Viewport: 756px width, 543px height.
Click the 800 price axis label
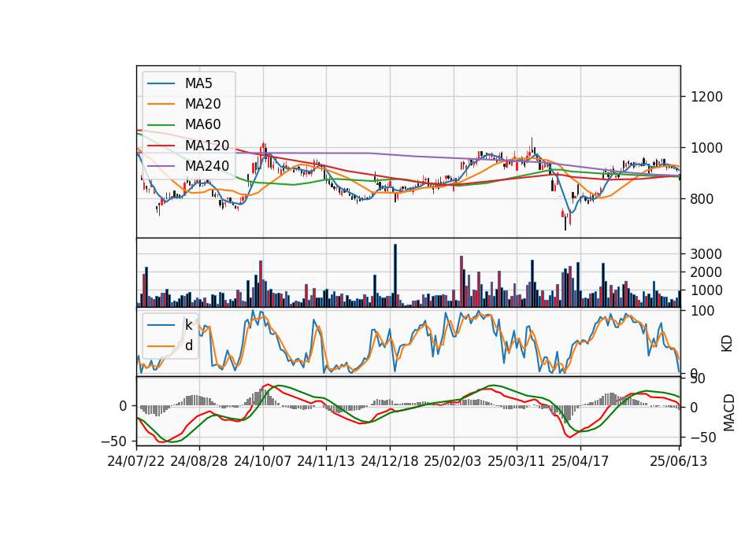(702, 199)
